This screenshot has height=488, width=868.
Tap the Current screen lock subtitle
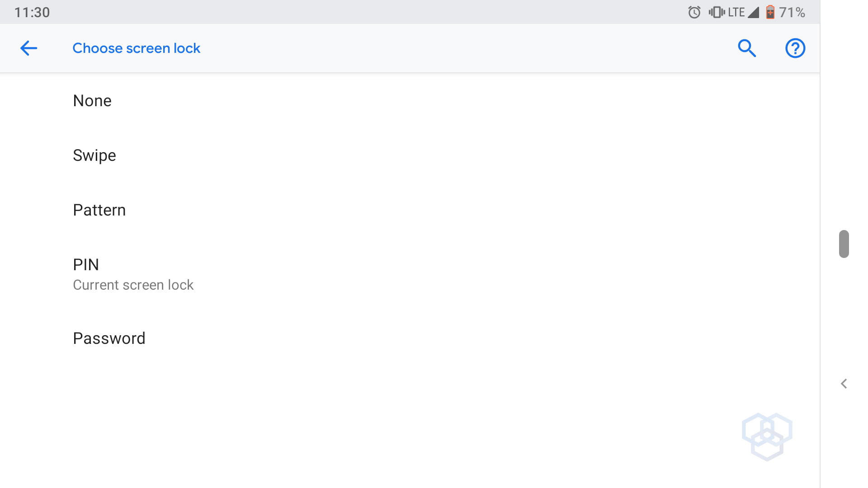133,285
